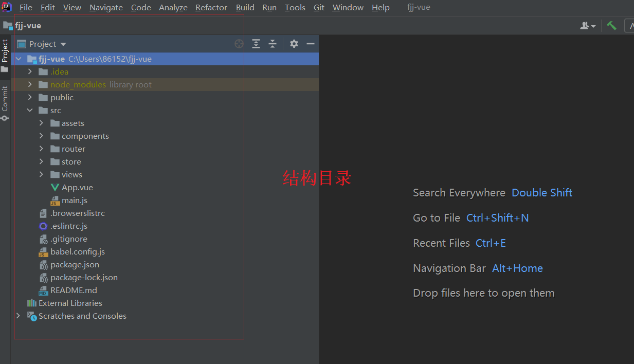The image size is (634, 364).
Task: Open the Help menu
Action: 381,8
